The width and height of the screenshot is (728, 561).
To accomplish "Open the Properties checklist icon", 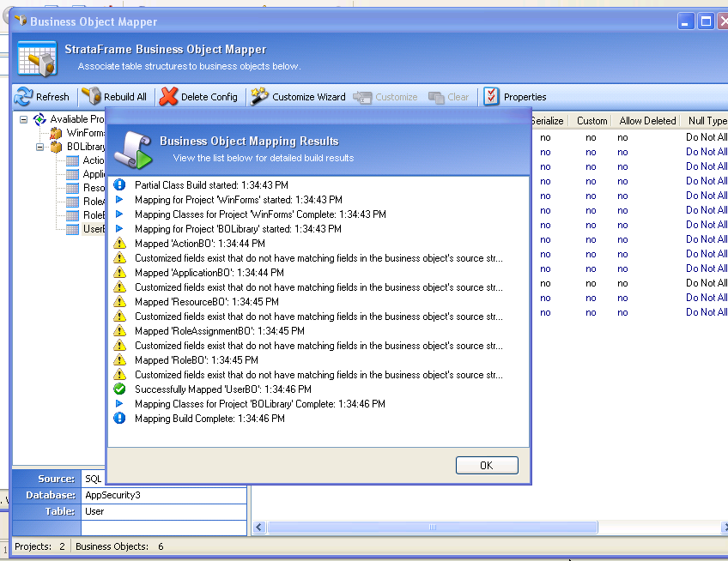I will [491, 96].
